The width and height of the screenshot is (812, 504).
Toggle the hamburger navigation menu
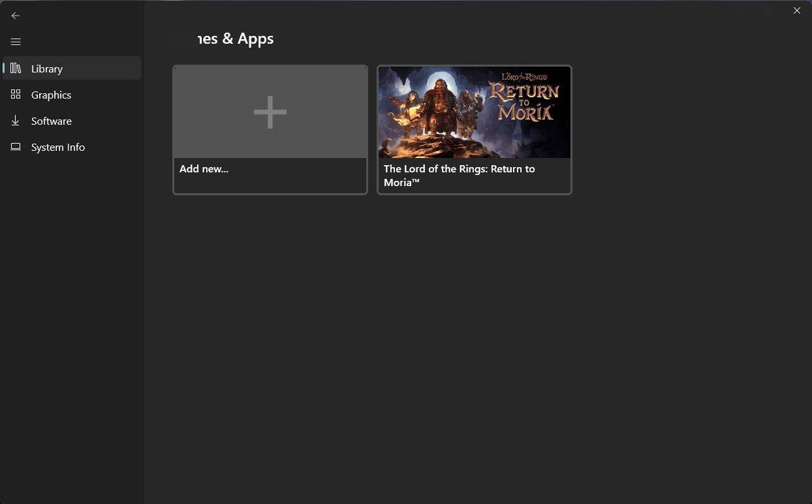click(x=16, y=42)
